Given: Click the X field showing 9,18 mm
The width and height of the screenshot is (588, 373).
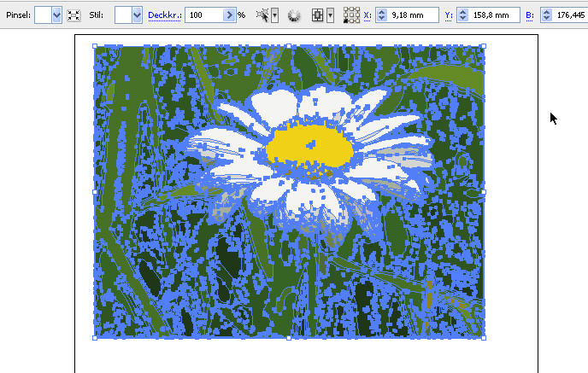Looking at the screenshot, I should click(x=412, y=15).
